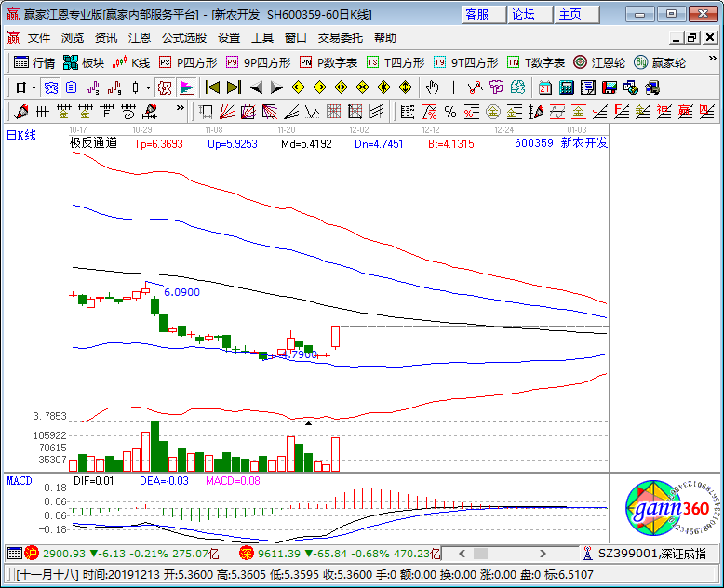This screenshot has height=588, width=724.
Task: Toggle the pink flag volume distribution button
Action: (187, 87)
